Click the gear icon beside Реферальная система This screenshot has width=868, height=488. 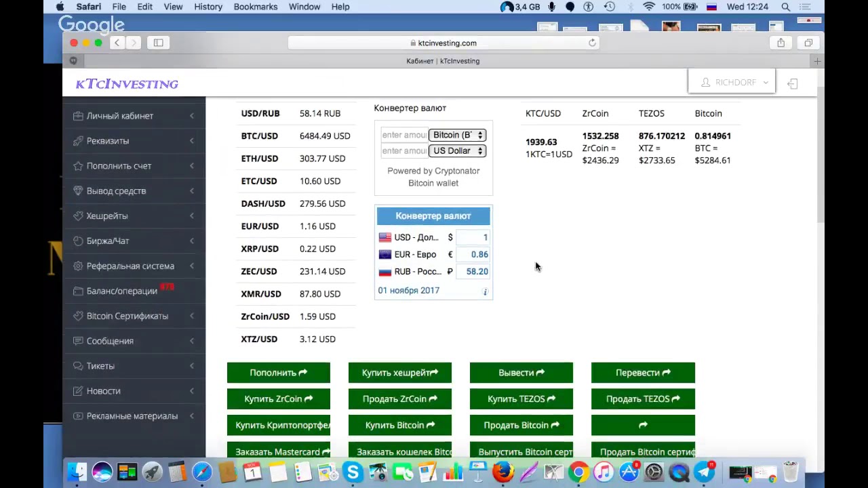(x=78, y=266)
